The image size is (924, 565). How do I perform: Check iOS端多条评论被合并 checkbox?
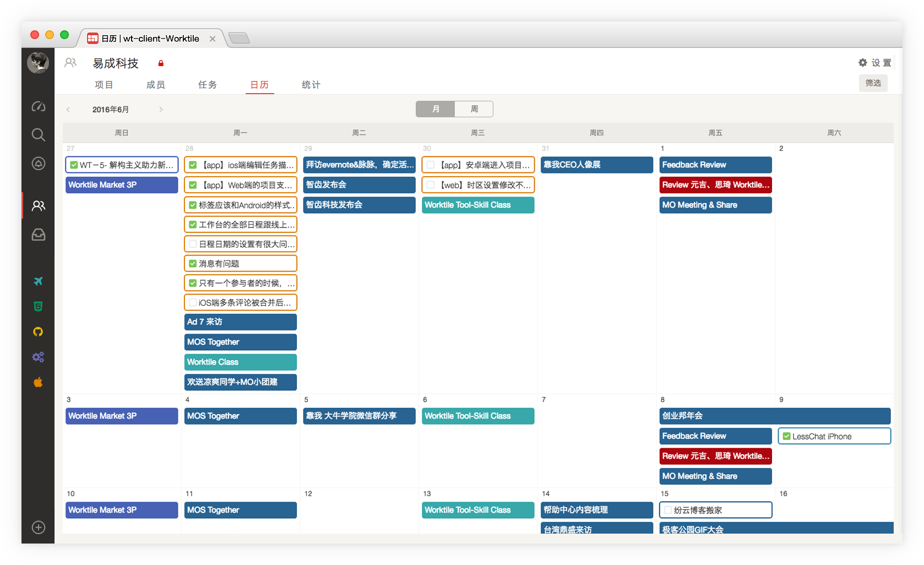[x=193, y=302]
